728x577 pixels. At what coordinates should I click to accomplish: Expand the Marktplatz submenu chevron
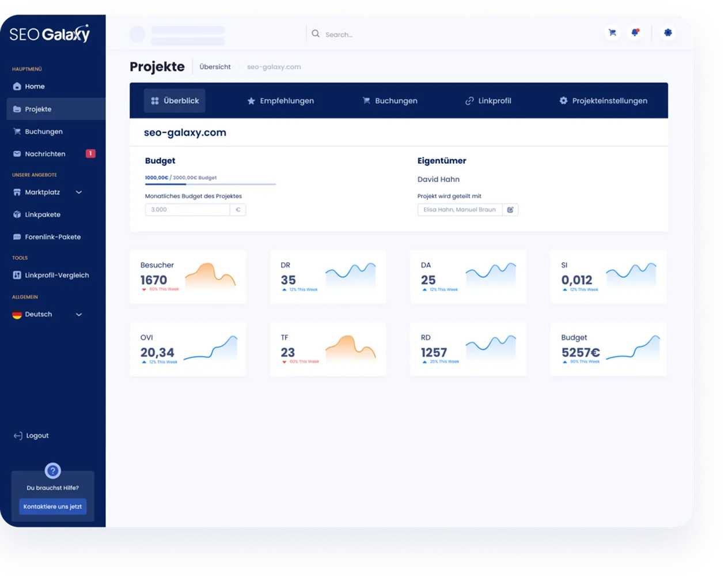[79, 193]
